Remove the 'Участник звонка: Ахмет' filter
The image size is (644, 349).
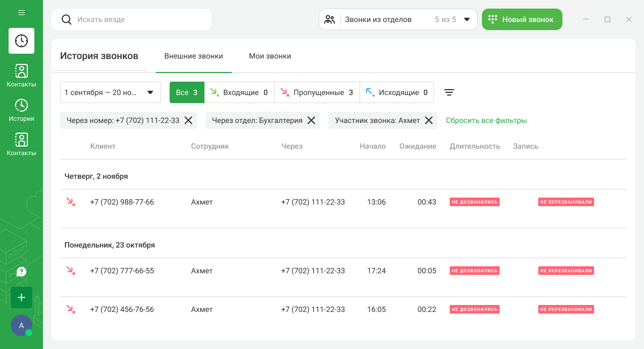click(x=429, y=120)
